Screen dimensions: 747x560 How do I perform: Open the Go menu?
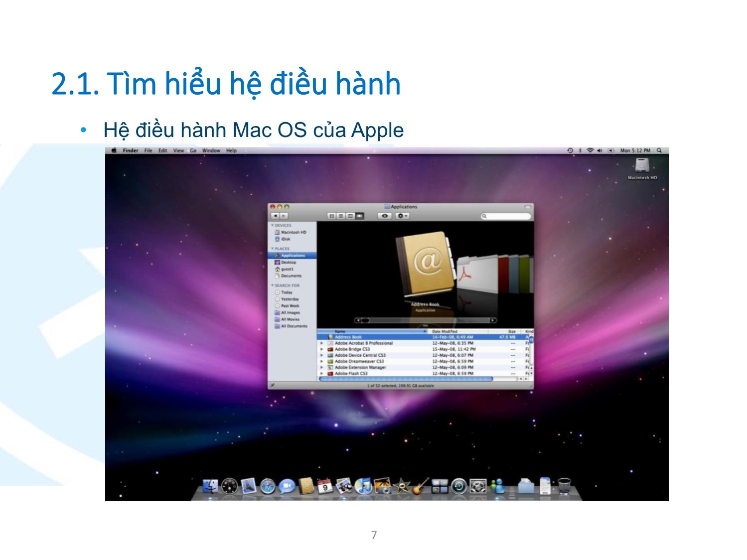coord(193,150)
